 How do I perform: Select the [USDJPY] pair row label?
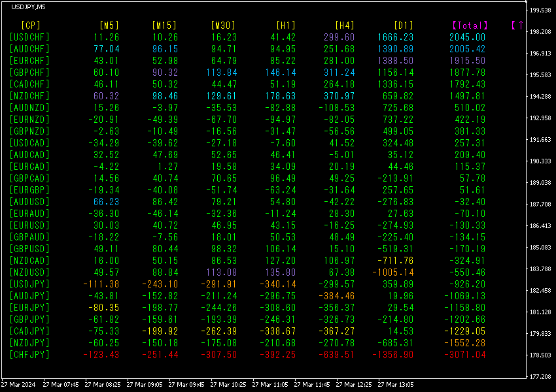tap(29, 284)
